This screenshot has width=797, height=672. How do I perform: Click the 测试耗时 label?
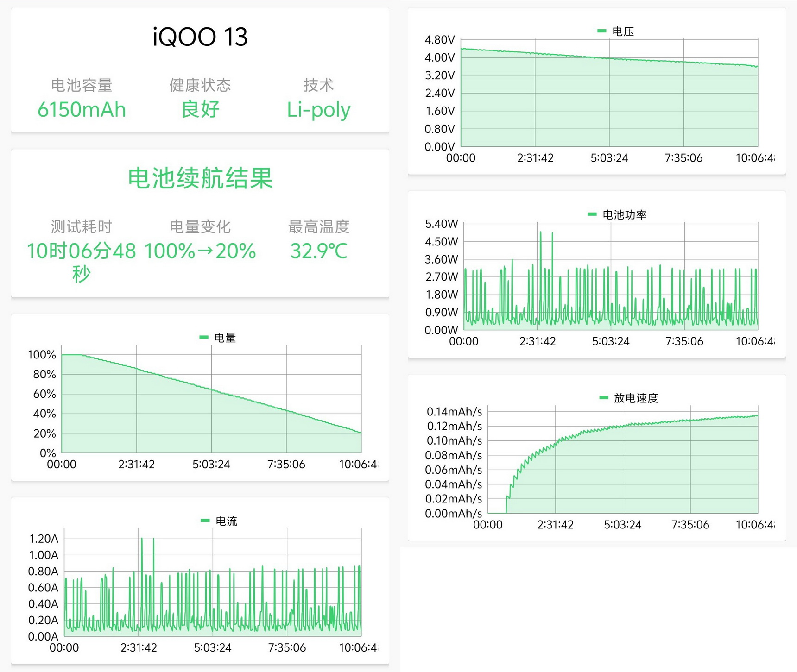coord(82,227)
